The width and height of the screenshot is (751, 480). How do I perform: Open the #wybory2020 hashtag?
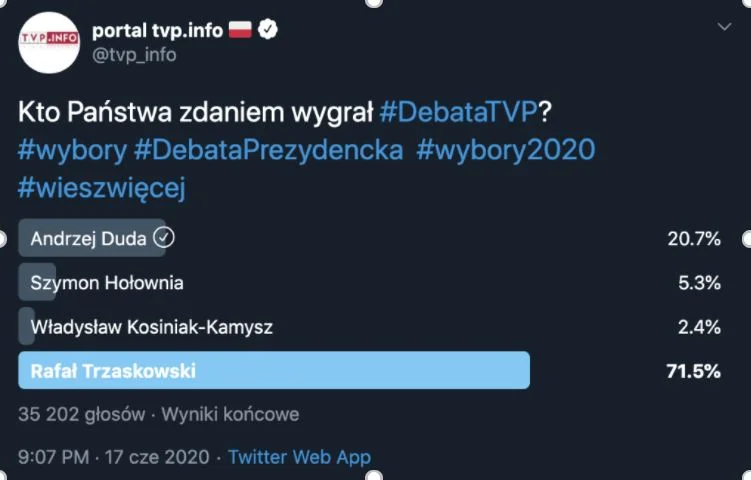pos(506,150)
